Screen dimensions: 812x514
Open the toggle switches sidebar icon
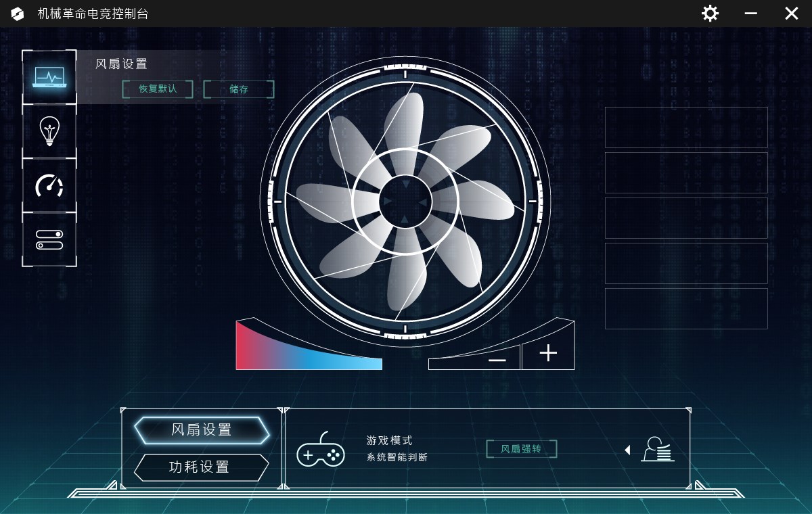tap(49, 239)
